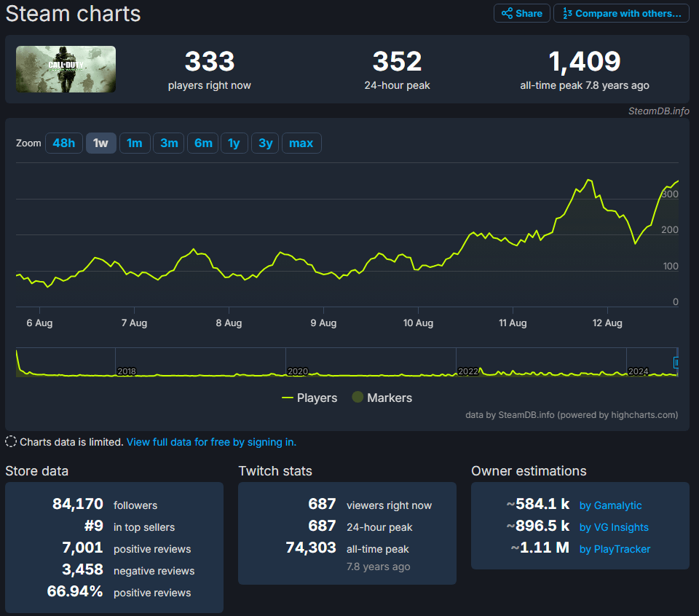Screen dimensions: 699x616
Task: Click the '7,001' positive reviews count
Action: (83, 548)
